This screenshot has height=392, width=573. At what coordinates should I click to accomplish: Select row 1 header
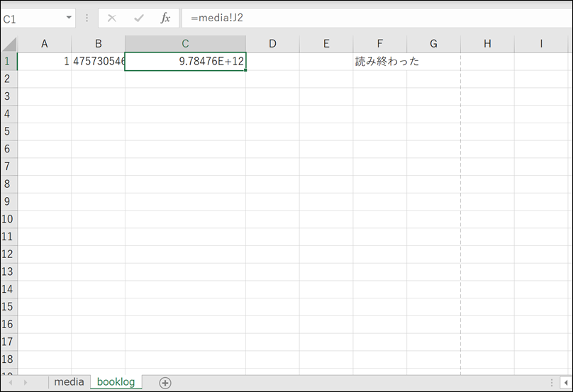pyautogui.click(x=9, y=62)
